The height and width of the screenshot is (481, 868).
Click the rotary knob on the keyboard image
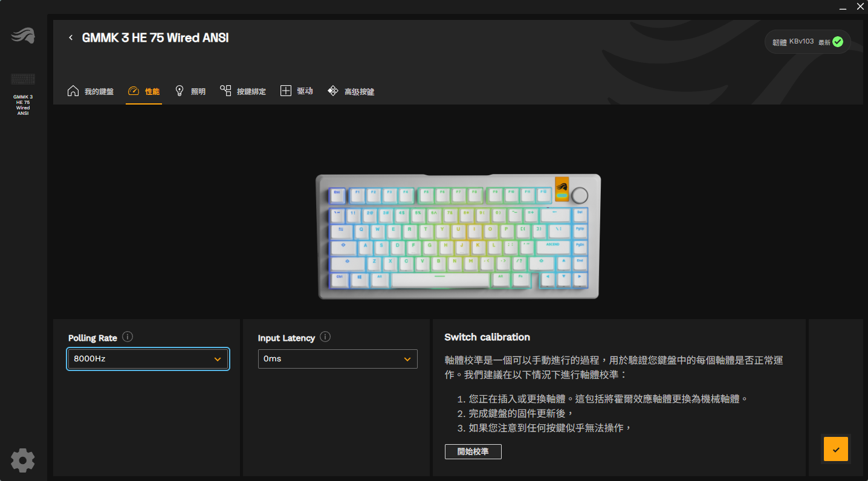pyautogui.click(x=579, y=195)
